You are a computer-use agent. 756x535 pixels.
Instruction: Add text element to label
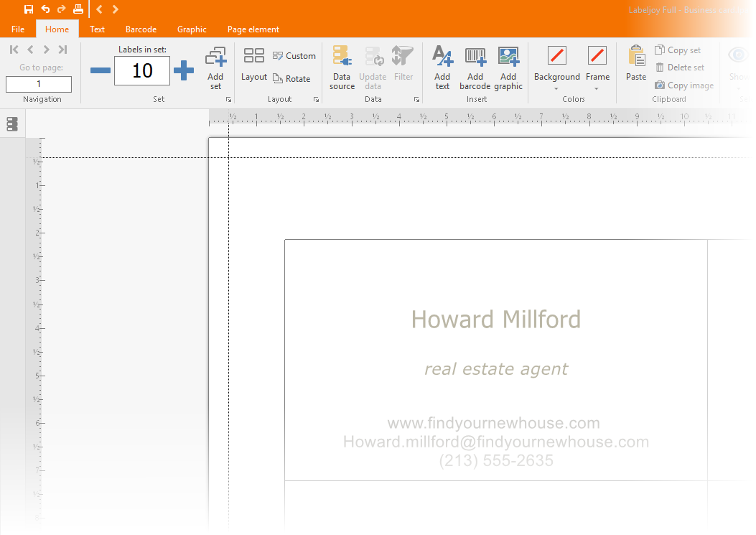click(x=442, y=68)
